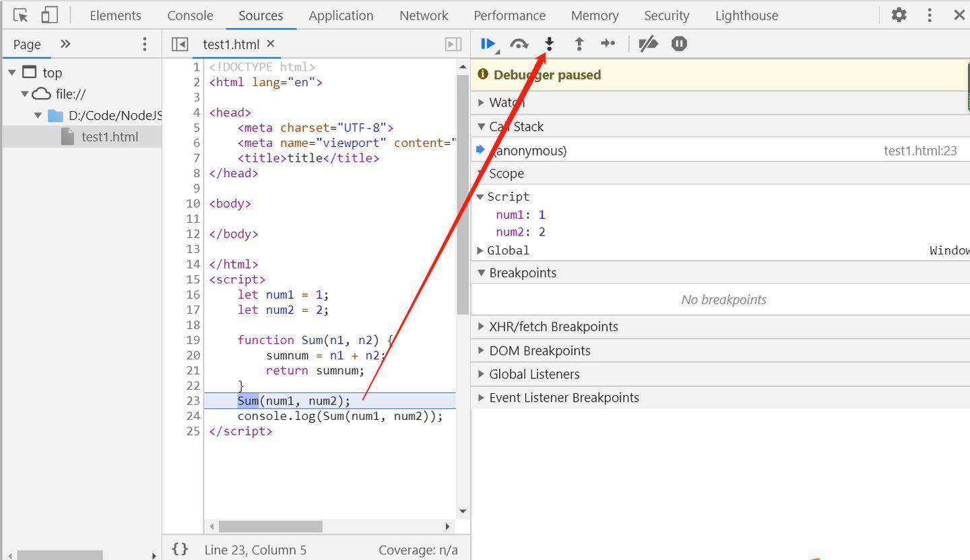This screenshot has height=560, width=970.
Task: Click the function Sum(n1, n2) declaration line
Action: click(x=315, y=340)
